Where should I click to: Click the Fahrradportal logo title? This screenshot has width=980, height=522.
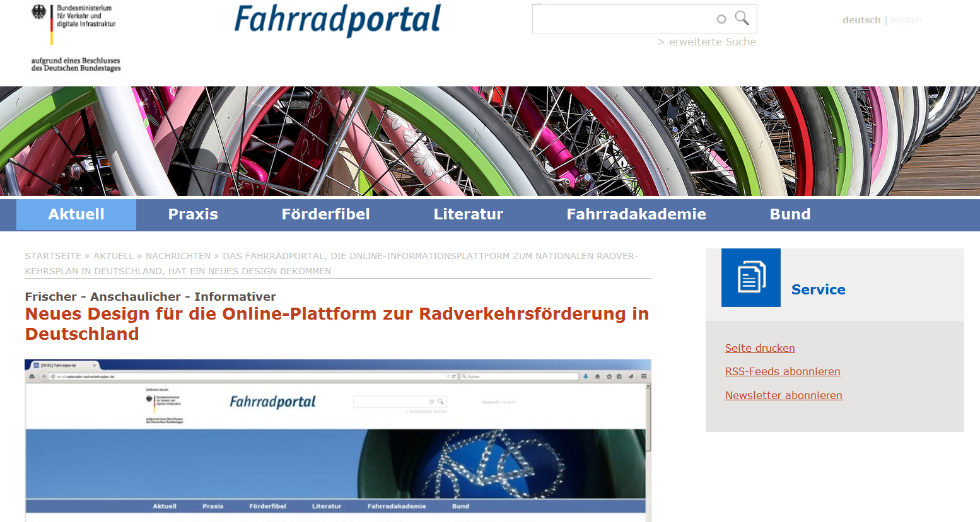[x=337, y=20]
